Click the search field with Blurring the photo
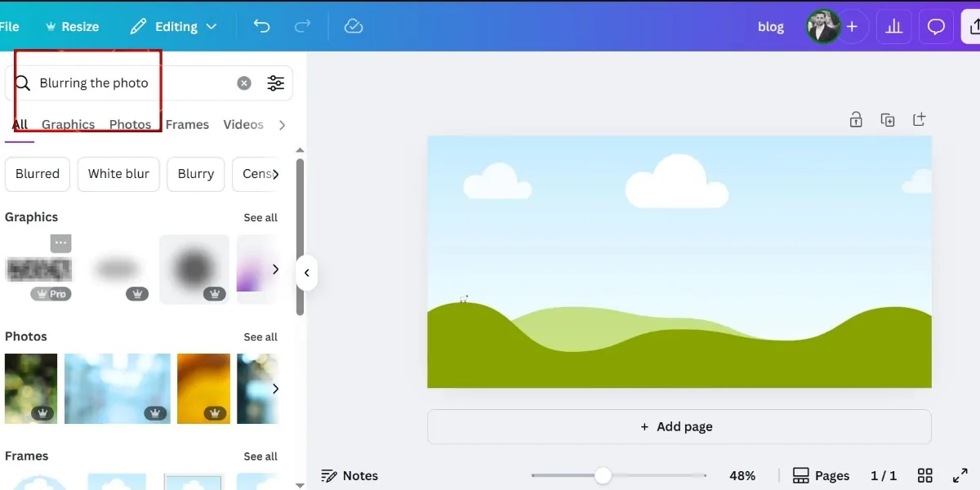The height and width of the screenshot is (490, 980). [x=149, y=82]
